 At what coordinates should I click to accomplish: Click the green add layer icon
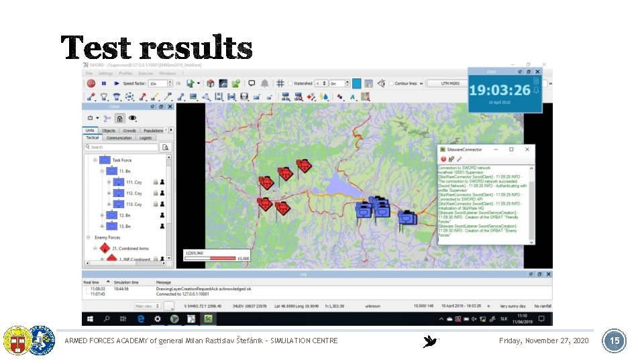click(x=235, y=83)
